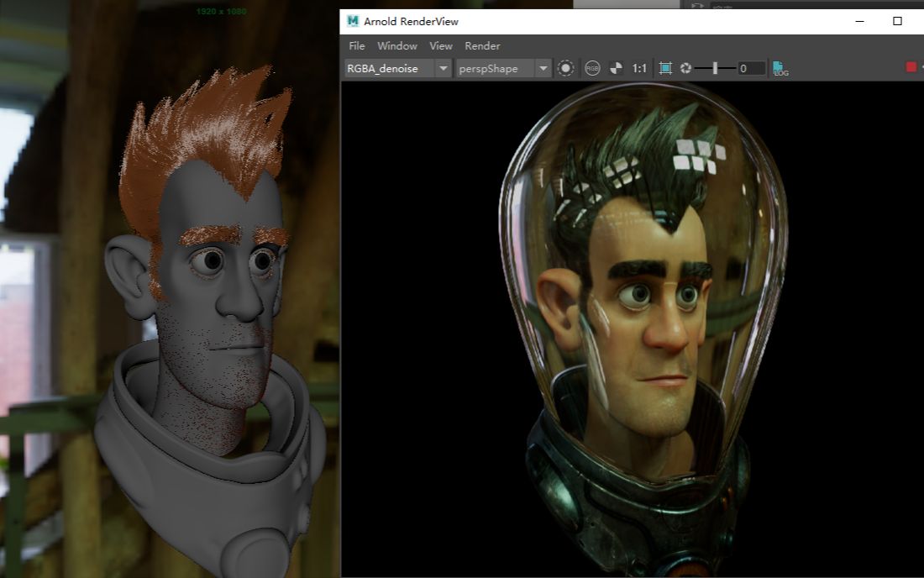Open the Render menu in Arnold RenderView
This screenshot has height=578, width=924.
pyautogui.click(x=482, y=46)
